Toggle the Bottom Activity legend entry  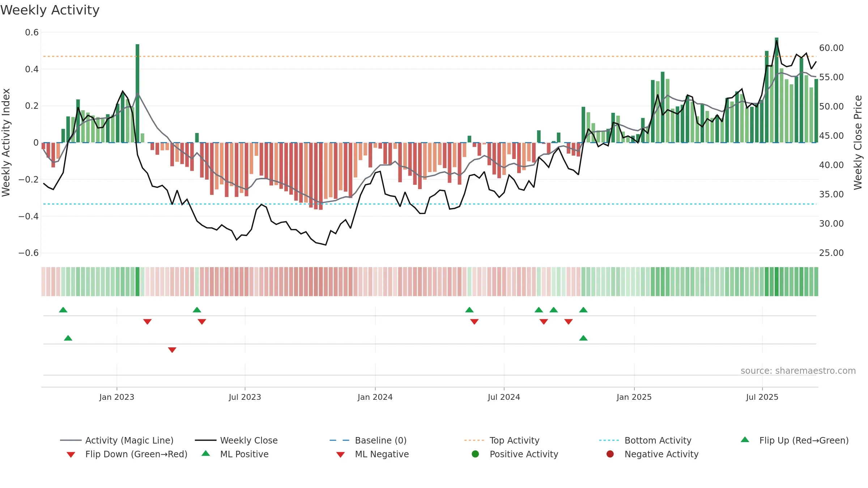[645, 440]
